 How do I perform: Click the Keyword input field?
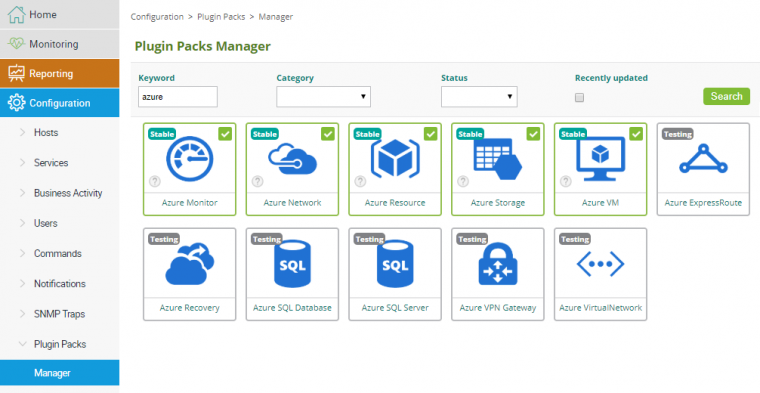[178, 96]
